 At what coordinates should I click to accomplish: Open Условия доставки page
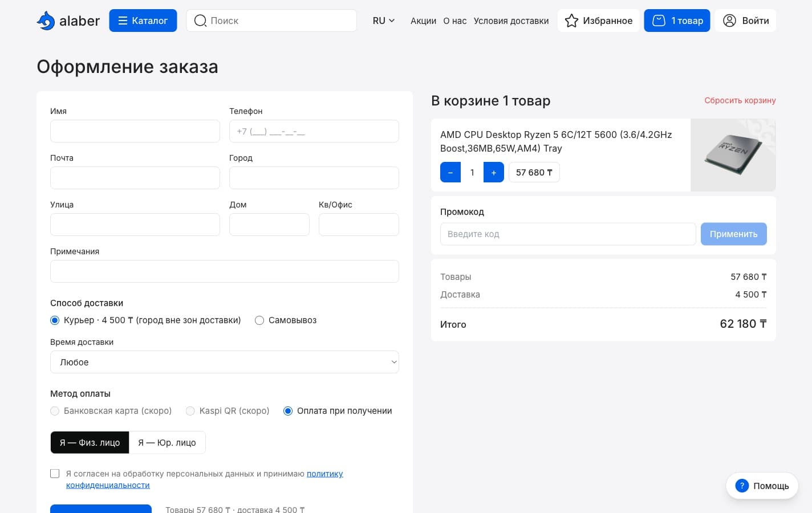click(511, 21)
